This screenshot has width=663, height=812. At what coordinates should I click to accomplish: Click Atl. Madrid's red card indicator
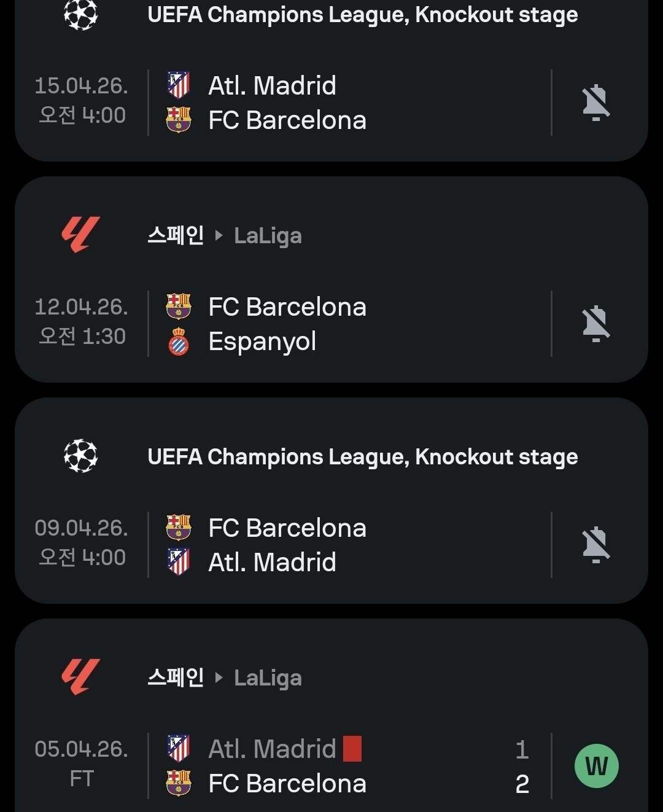coord(352,749)
